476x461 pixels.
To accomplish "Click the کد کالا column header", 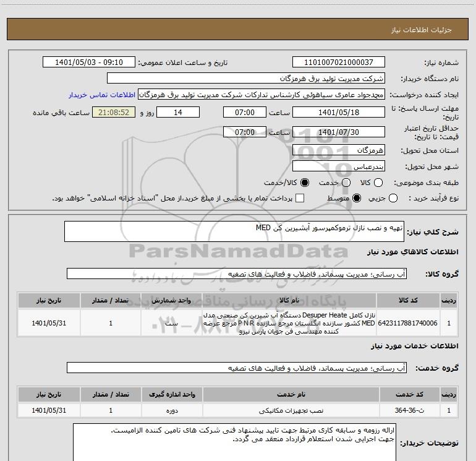I will click(x=408, y=300).
